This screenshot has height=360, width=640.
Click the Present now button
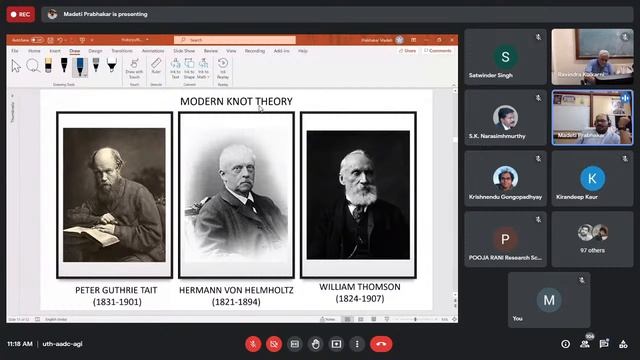click(x=336, y=344)
